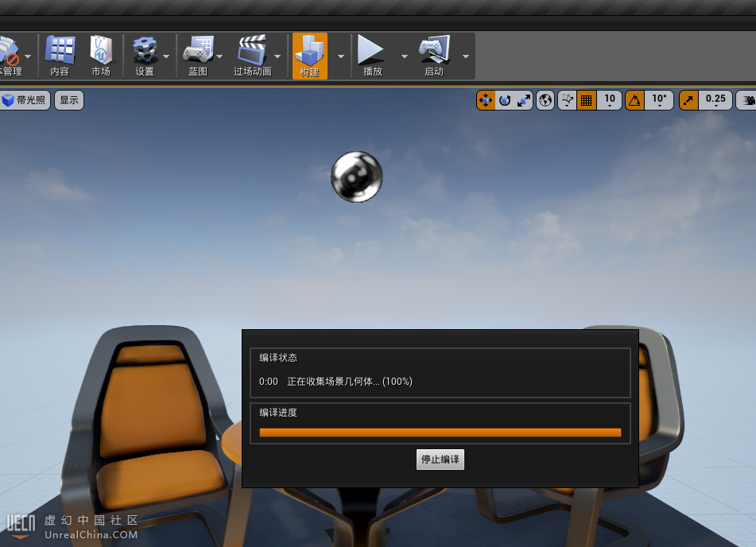Start 播放 play in editor
This screenshot has height=547, width=756.
(372, 56)
